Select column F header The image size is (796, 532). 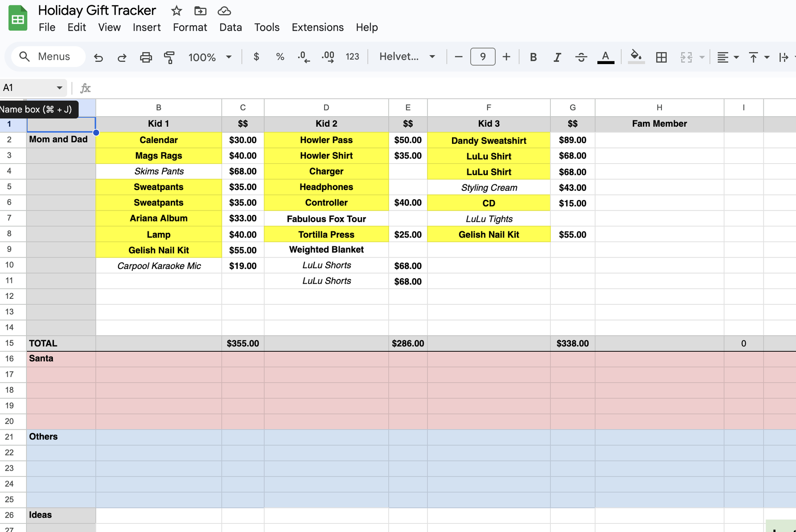click(x=489, y=108)
